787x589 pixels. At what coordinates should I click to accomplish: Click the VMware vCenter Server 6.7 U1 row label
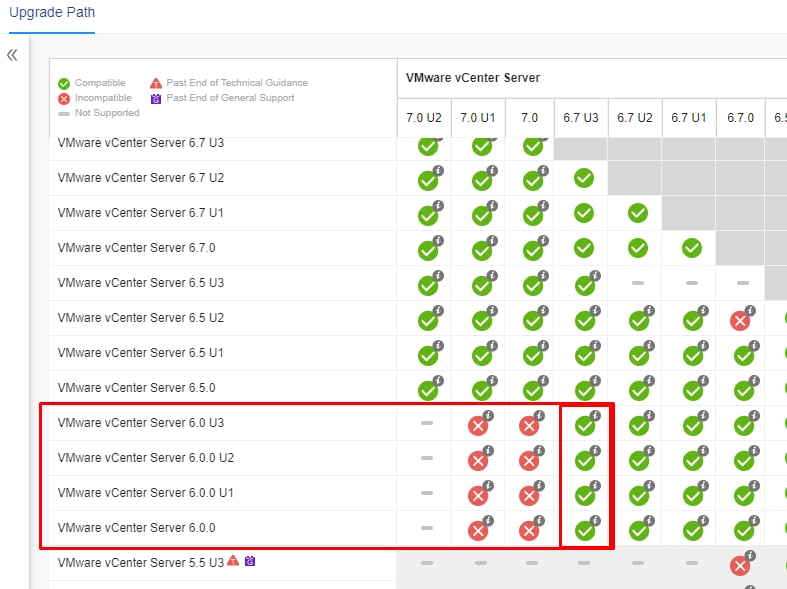pyautogui.click(x=141, y=213)
